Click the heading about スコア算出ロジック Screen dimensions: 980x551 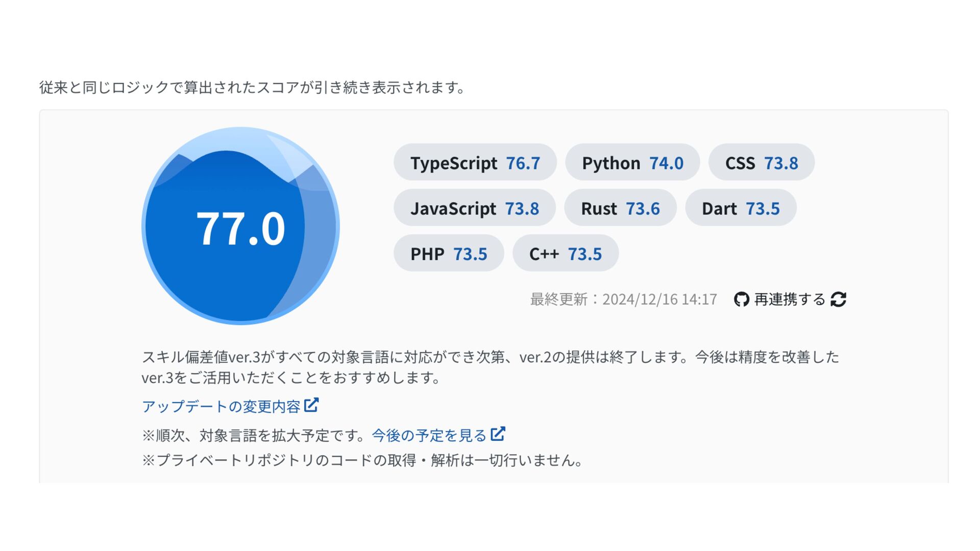coord(252,88)
